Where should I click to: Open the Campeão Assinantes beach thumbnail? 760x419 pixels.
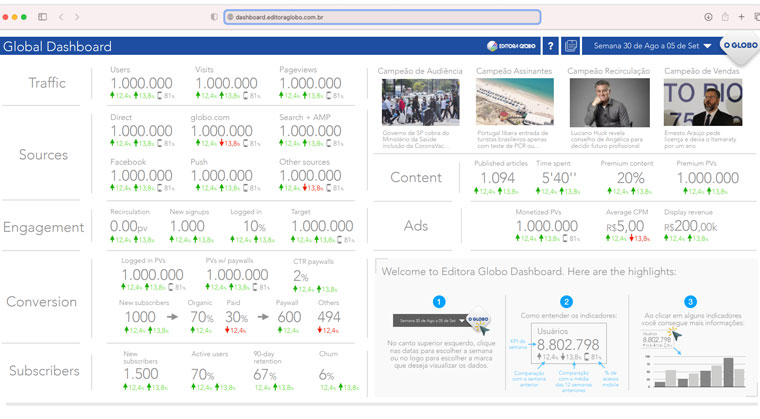[x=515, y=102]
